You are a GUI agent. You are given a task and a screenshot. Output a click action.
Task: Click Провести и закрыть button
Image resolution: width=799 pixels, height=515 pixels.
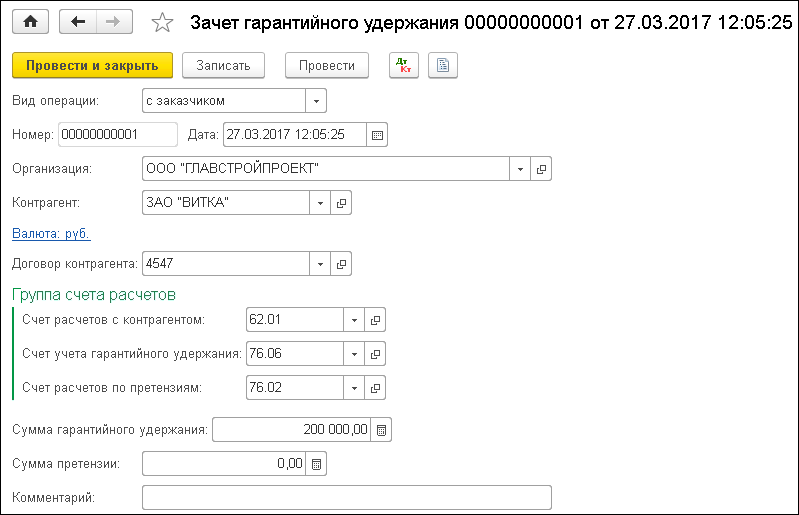[x=92, y=65]
